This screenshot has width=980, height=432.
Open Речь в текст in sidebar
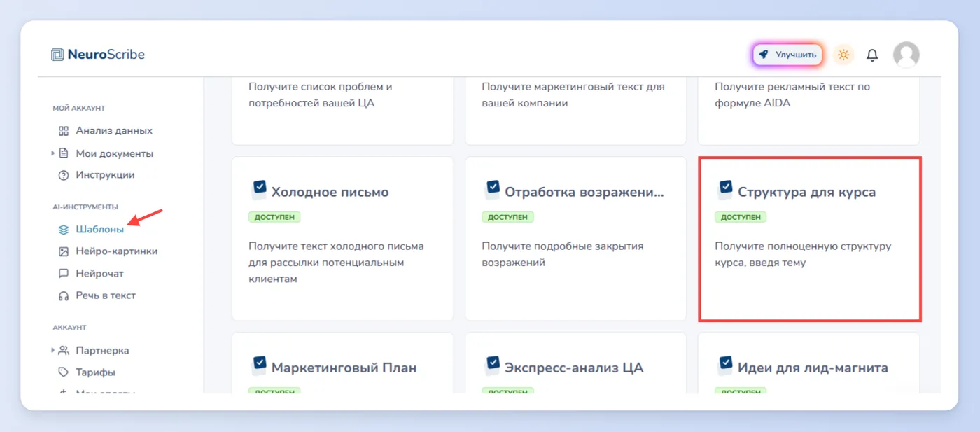[x=106, y=295]
